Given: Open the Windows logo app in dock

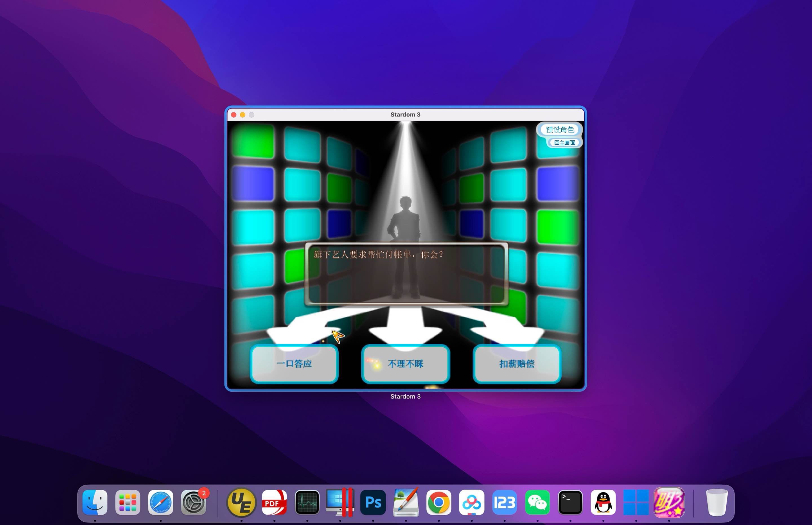Looking at the screenshot, I should tap(636, 502).
